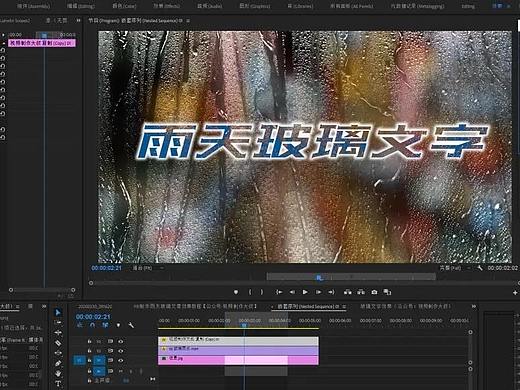
Task: Click the Program monitor zoom scroll bar
Action: [x=304, y=283]
